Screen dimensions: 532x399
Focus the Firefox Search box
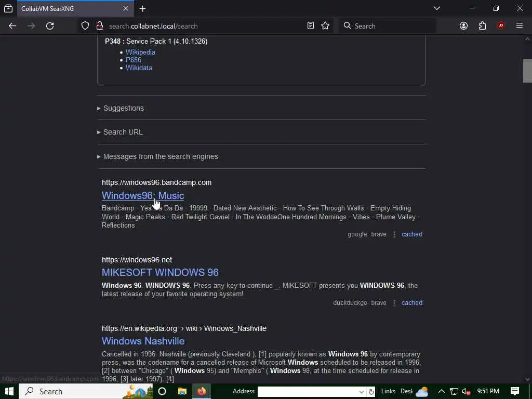(x=388, y=26)
